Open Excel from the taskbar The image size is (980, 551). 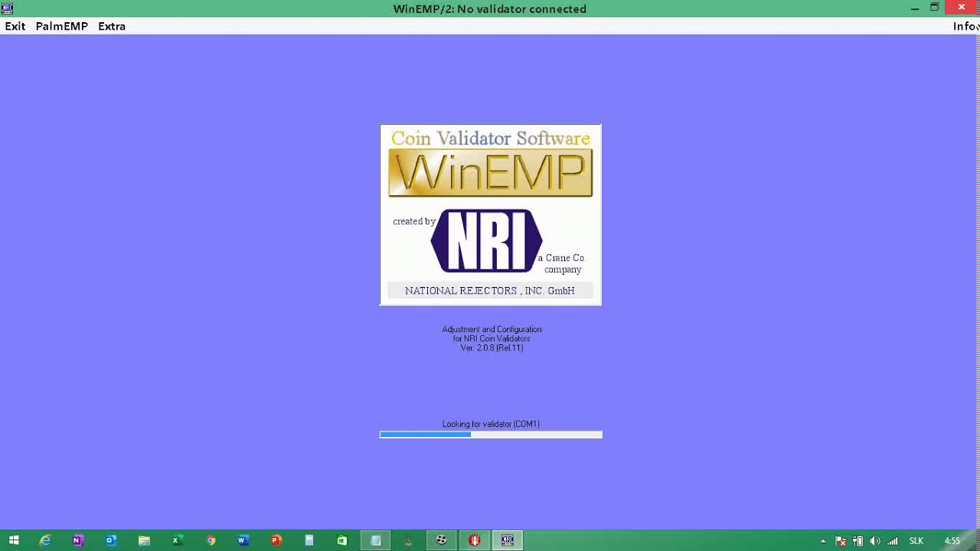176,540
